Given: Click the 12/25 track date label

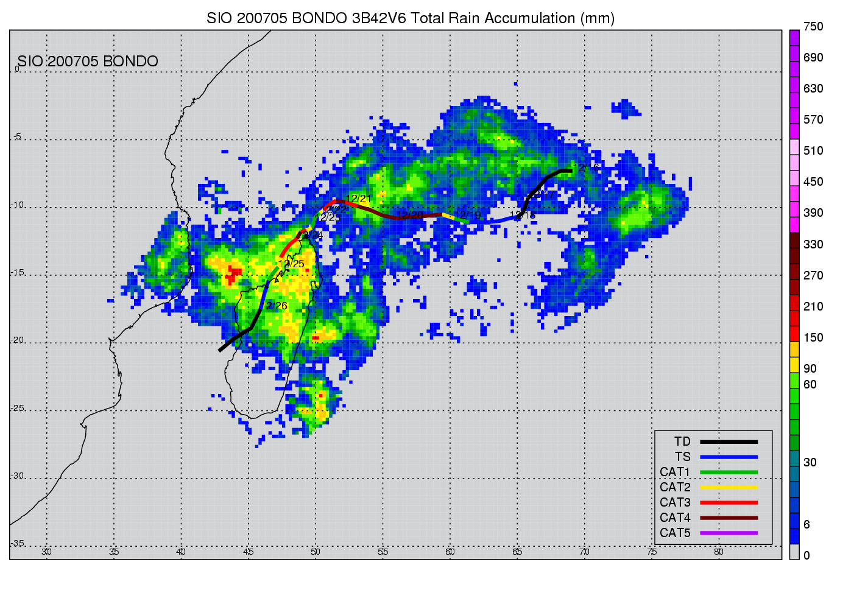Looking at the screenshot, I should coord(291,264).
